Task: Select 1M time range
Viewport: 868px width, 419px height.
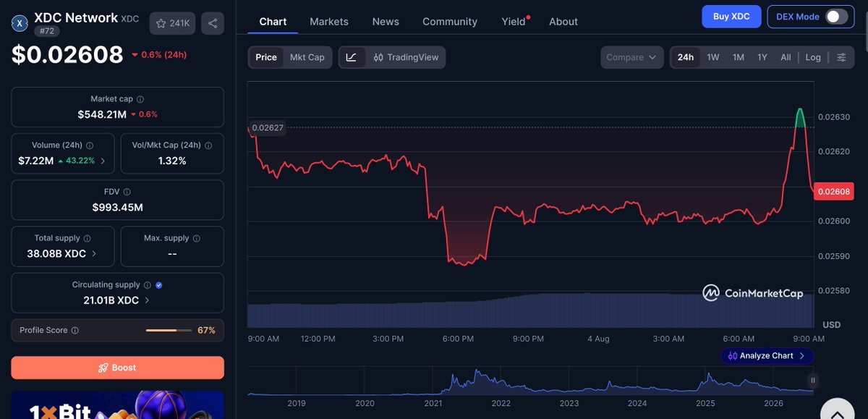Action: pyautogui.click(x=739, y=57)
